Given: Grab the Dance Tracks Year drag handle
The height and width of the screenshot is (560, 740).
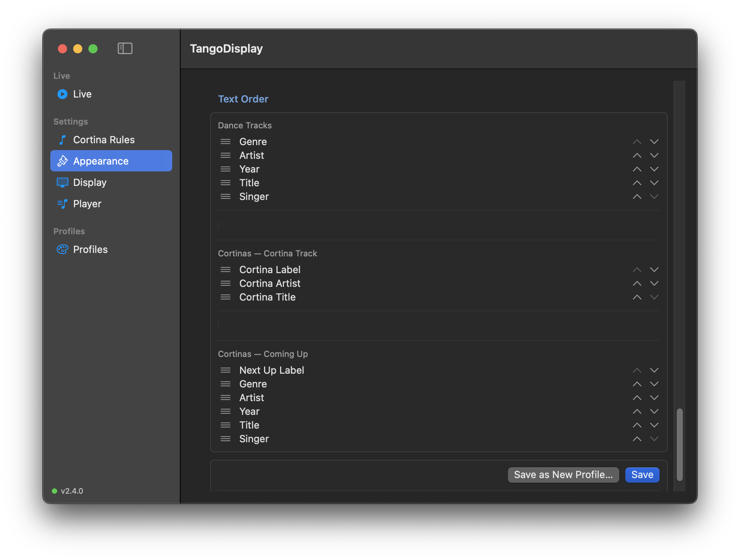Looking at the screenshot, I should (226, 169).
